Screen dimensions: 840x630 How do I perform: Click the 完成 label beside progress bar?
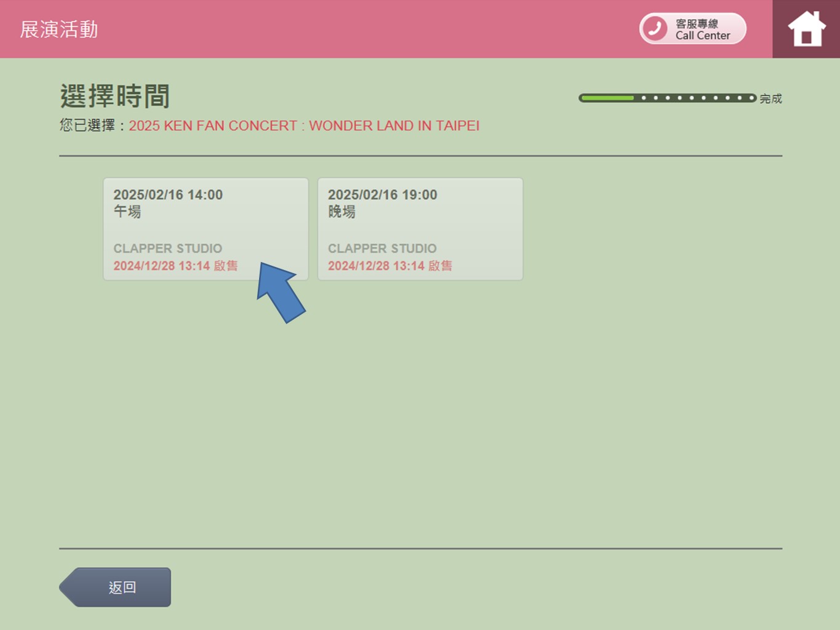[770, 98]
